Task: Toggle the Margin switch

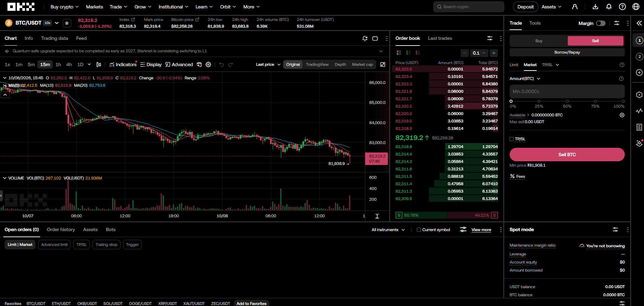Action: point(601,23)
